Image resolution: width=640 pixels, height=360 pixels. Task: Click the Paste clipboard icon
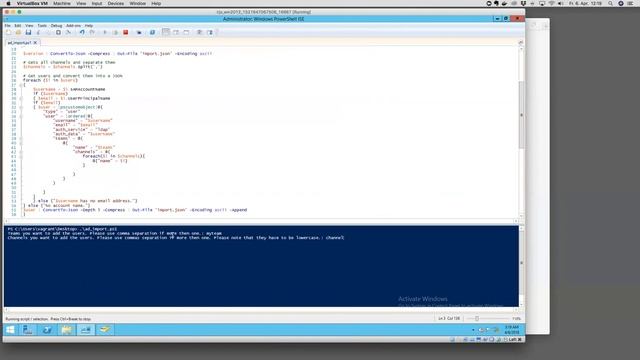58,32
